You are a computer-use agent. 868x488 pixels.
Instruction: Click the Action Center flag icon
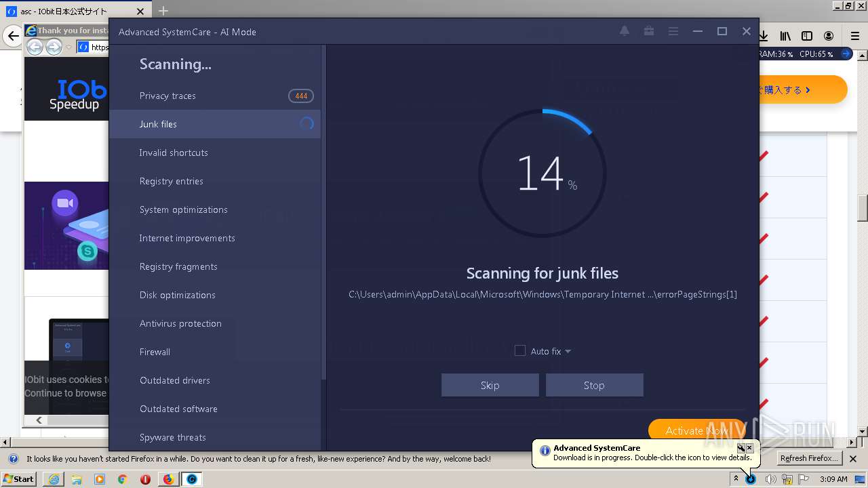(804, 479)
